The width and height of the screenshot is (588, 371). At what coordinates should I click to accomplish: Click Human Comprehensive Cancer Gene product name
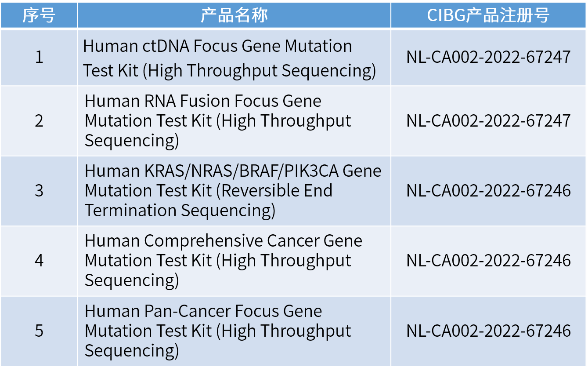coord(224,261)
